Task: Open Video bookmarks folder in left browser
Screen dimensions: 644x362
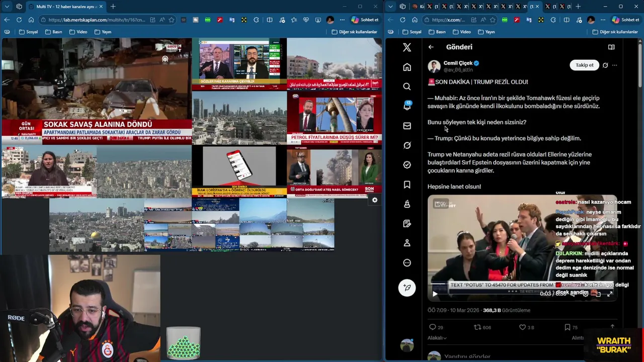Action: (x=78, y=32)
